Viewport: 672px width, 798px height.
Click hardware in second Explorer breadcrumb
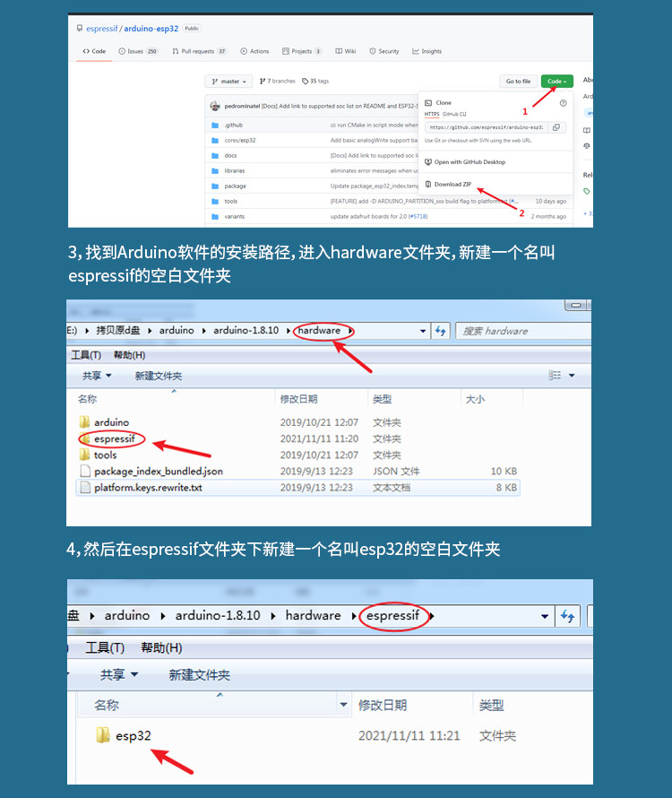[313, 616]
